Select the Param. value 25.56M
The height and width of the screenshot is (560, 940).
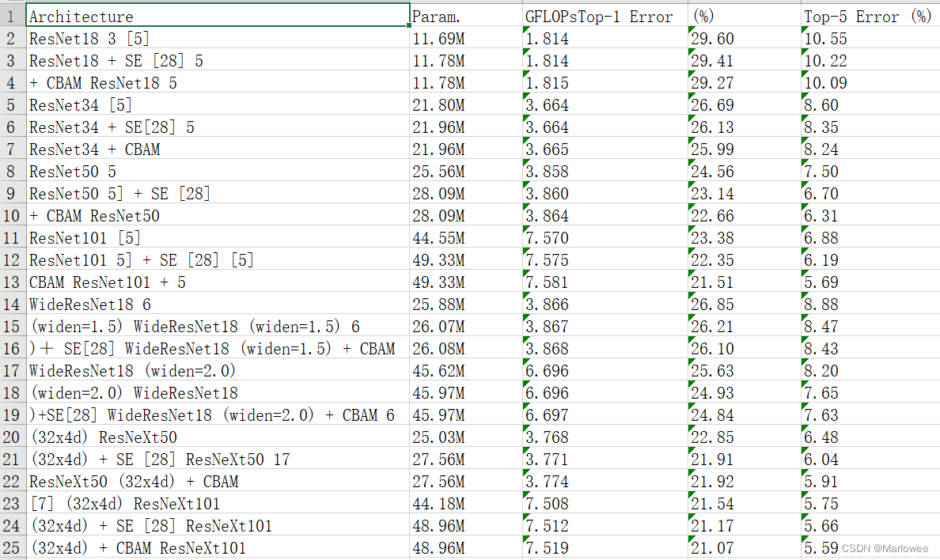point(466,172)
